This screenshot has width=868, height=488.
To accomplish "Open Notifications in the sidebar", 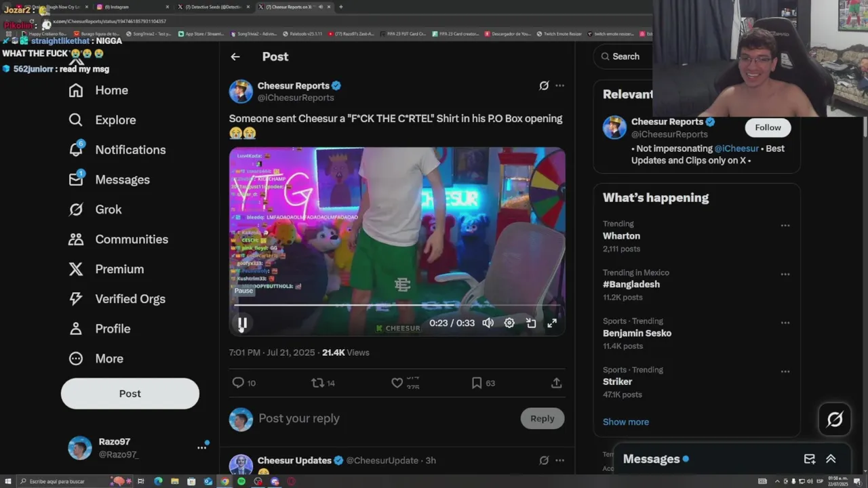I will click(x=117, y=150).
